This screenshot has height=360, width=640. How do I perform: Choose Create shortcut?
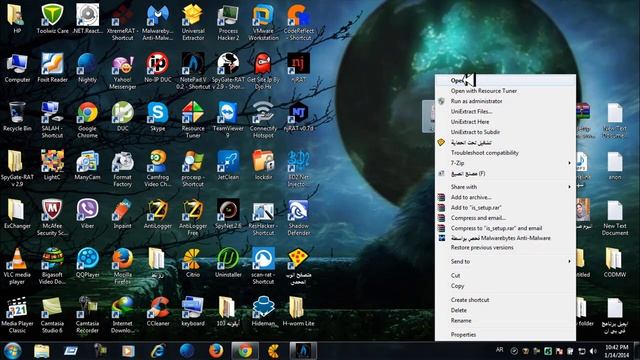505,300
